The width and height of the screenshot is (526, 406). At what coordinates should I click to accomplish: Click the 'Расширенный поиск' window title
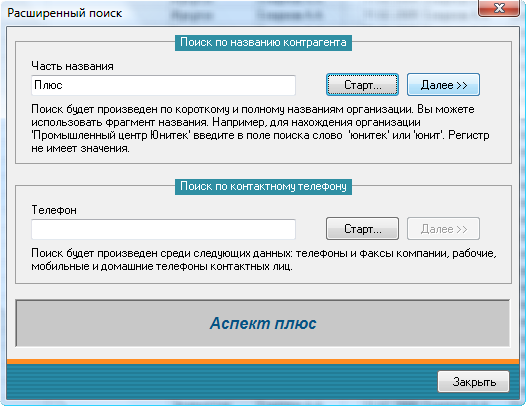(65, 13)
